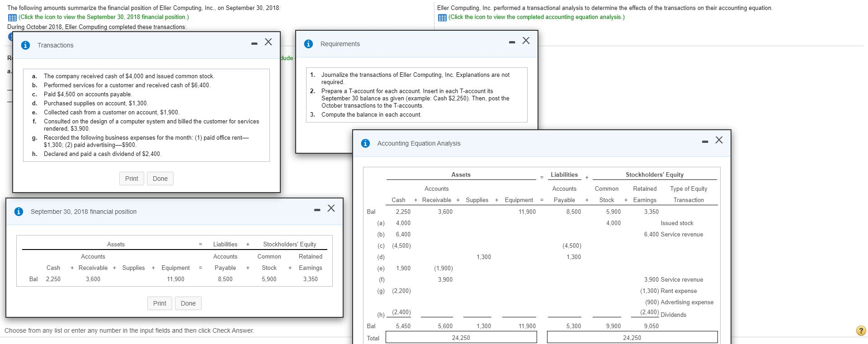This screenshot has height=344, width=868.
Task: Select transaction h declared and paid cash dividend
Action: coord(102,154)
